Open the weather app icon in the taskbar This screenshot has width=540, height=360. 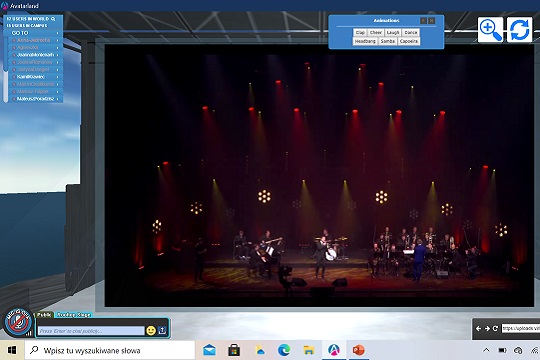260,350
